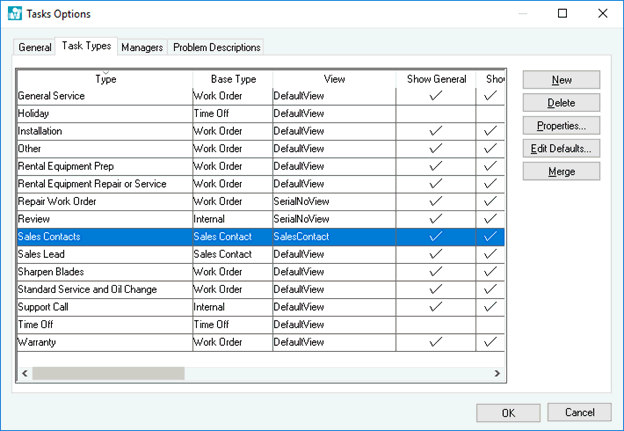This screenshot has width=624, height=431.
Task: Confirm with the OK button
Action: pyautogui.click(x=508, y=413)
